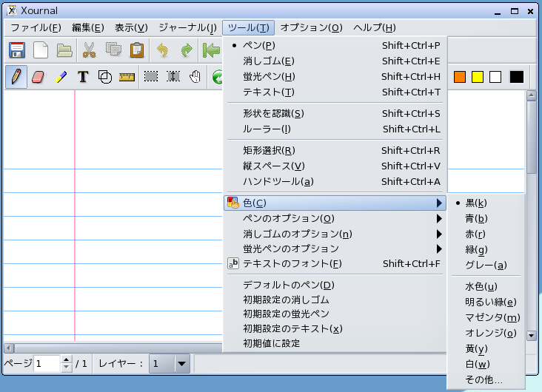Pick the orange color swatch in toolbar
Image resolution: width=542 pixels, height=392 pixels.
459,77
